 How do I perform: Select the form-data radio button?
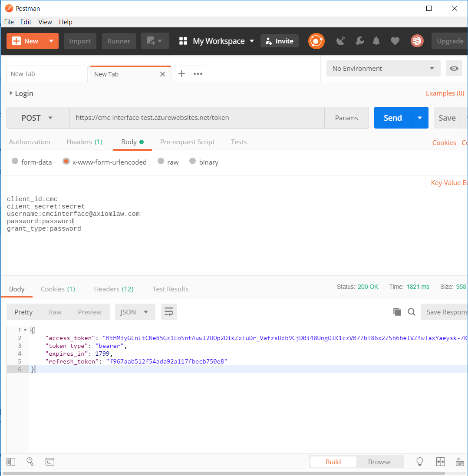coord(15,162)
